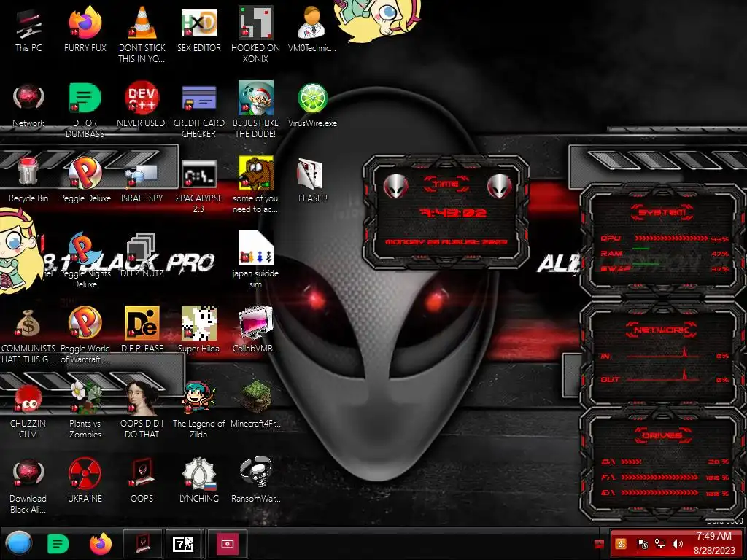Click the SWAP row showing 37%
The image size is (747, 560).
(664, 268)
